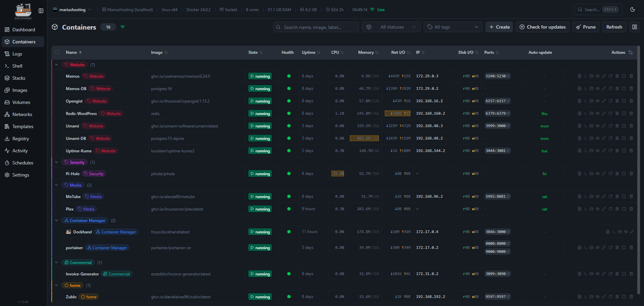Open the 9000:9000 port link for portainer

498,252
